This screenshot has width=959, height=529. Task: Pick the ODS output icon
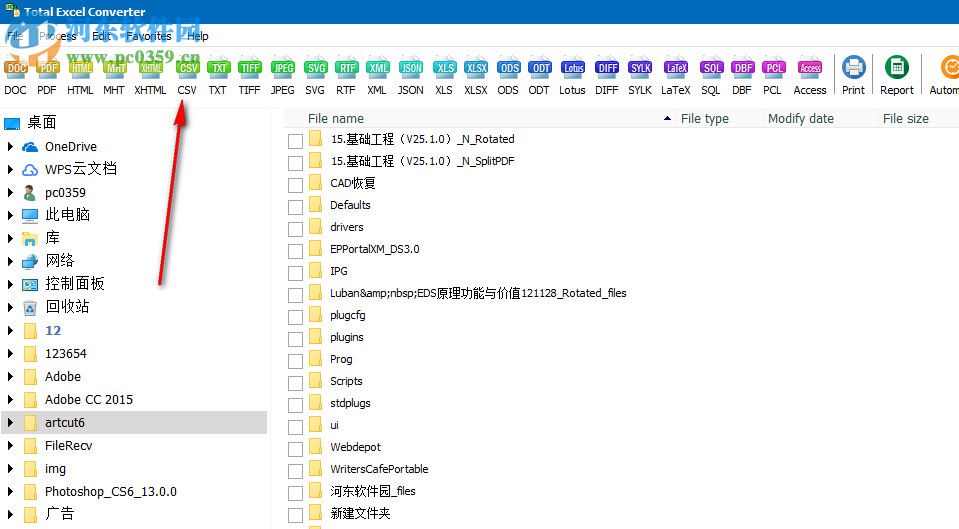508,68
